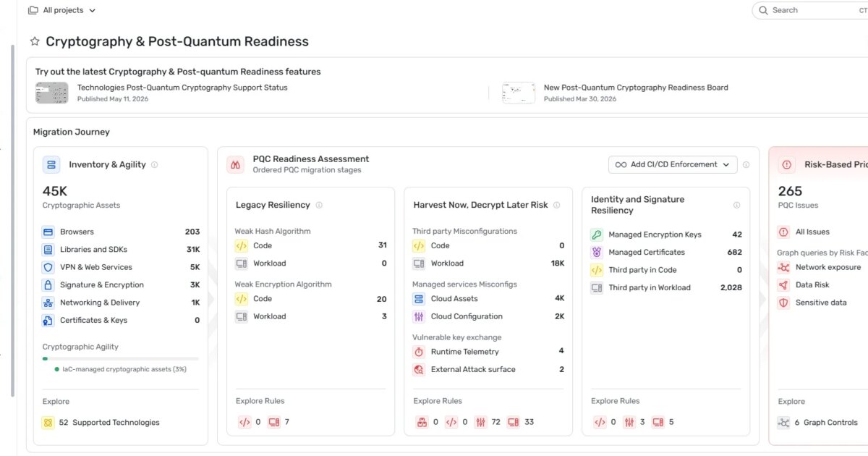Open the Network exposure graph query

point(828,267)
